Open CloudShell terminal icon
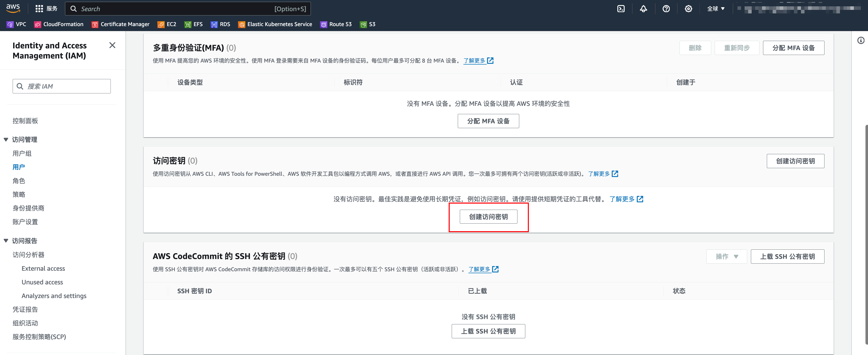This screenshot has height=355, width=868. (621, 9)
